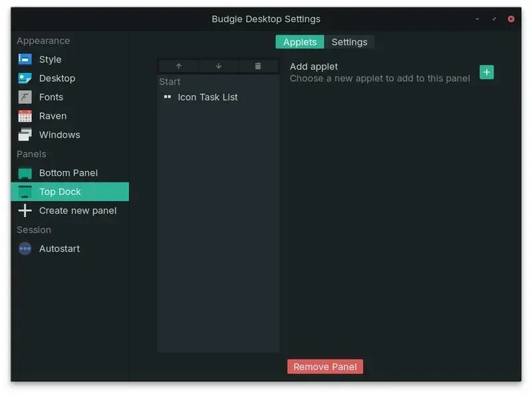Click the Style sidebar icon
The width and height of the screenshot is (532, 396).
[x=25, y=59]
